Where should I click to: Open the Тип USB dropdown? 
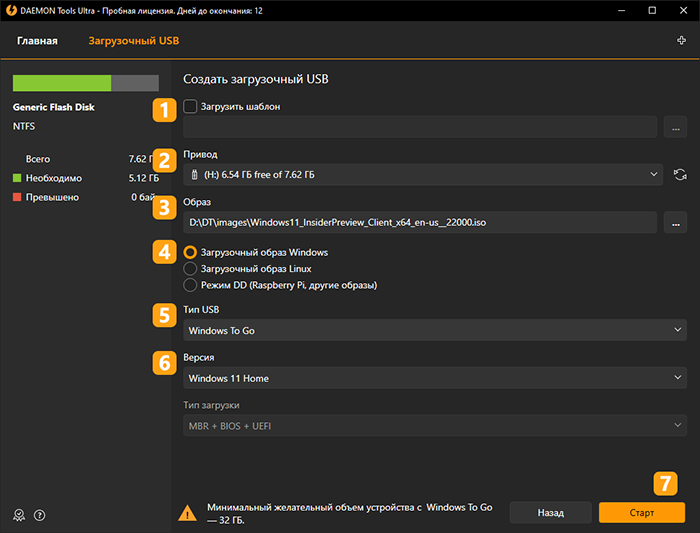(435, 330)
